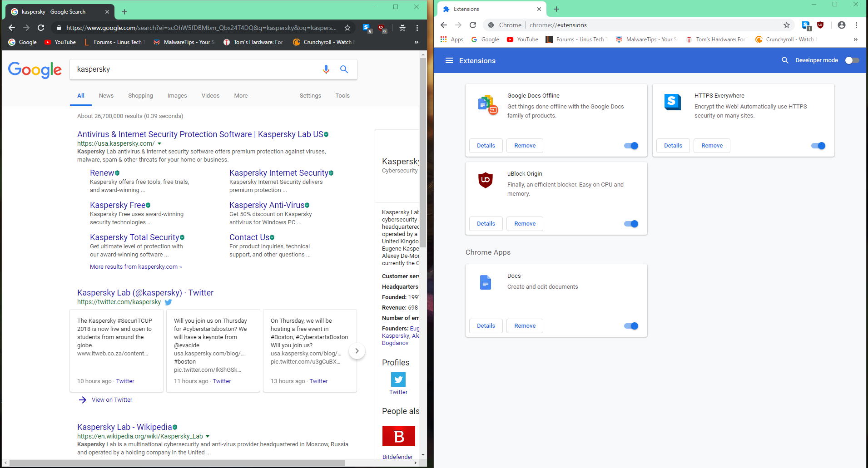Open Details for Google Docs Offline
This screenshot has width=868, height=468.
[x=486, y=146]
